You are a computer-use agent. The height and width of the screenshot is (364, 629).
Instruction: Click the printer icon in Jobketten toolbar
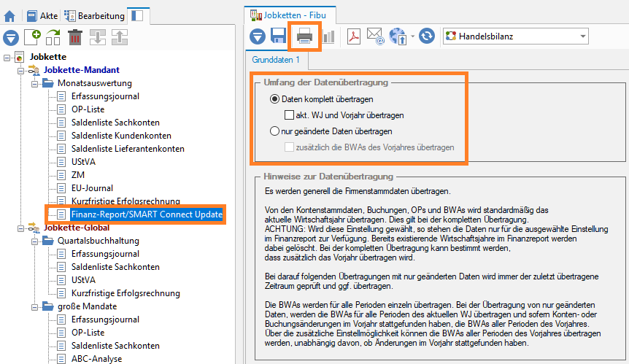304,36
